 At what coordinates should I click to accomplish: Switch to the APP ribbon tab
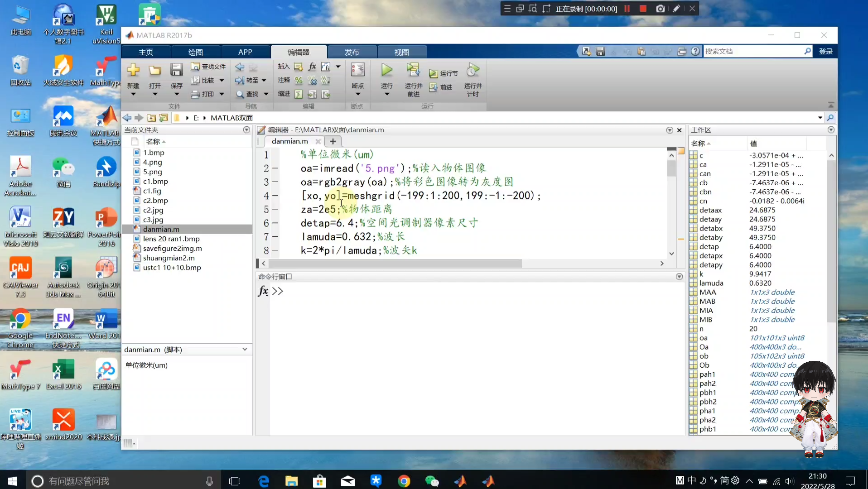click(x=245, y=52)
